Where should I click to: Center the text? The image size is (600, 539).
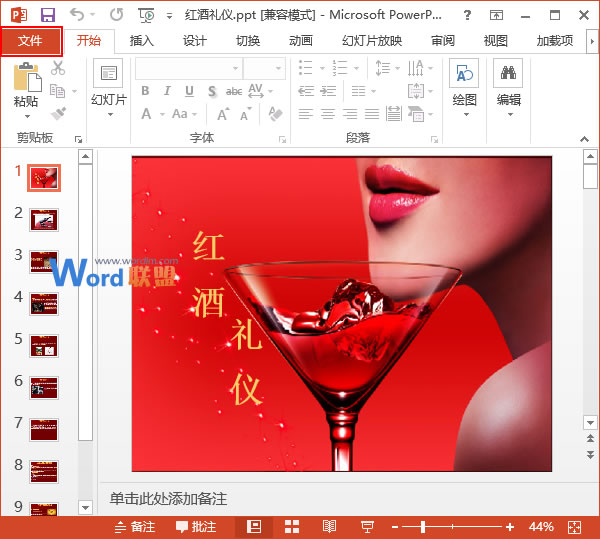click(x=328, y=114)
